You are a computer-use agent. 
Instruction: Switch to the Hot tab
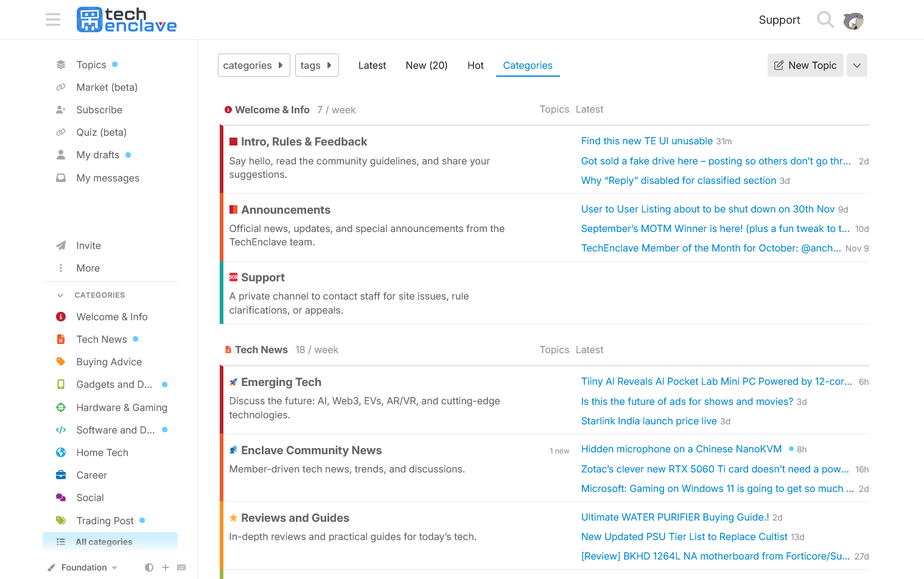pyautogui.click(x=475, y=65)
